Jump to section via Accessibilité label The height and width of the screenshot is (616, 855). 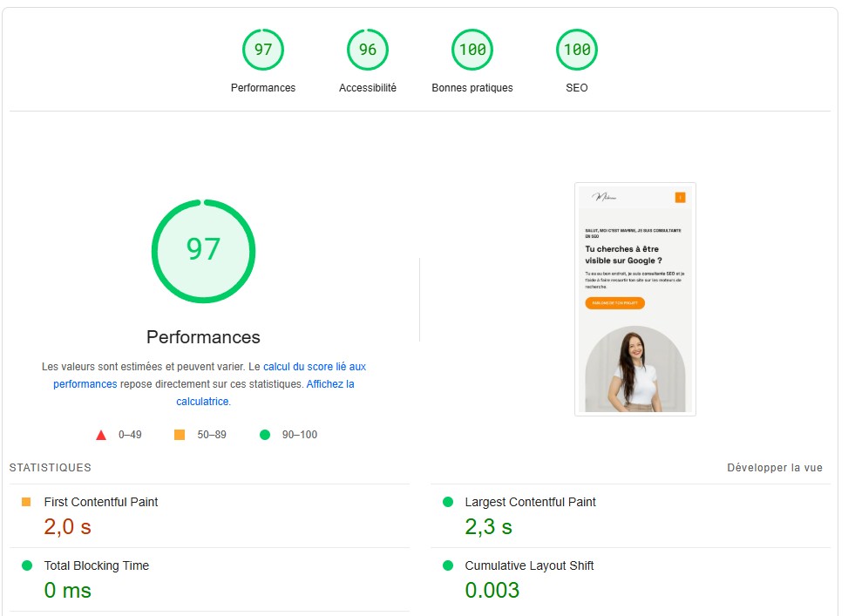pyautogui.click(x=368, y=88)
